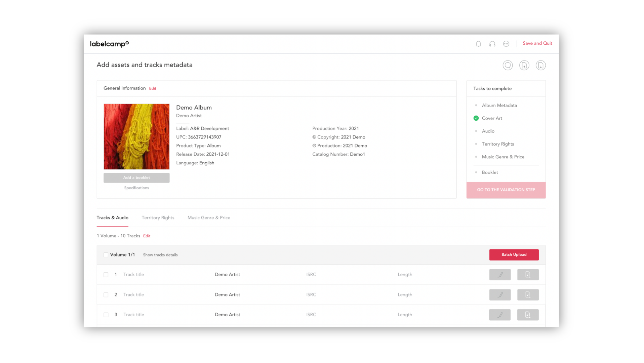644x363 pixels.
Task: Click the add audio file icon for track 2
Action: pyautogui.click(x=528, y=295)
